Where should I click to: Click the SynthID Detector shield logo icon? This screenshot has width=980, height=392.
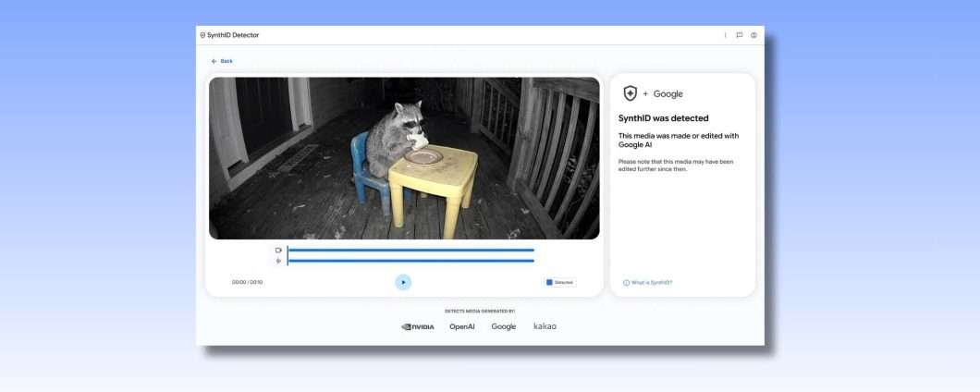202,36
